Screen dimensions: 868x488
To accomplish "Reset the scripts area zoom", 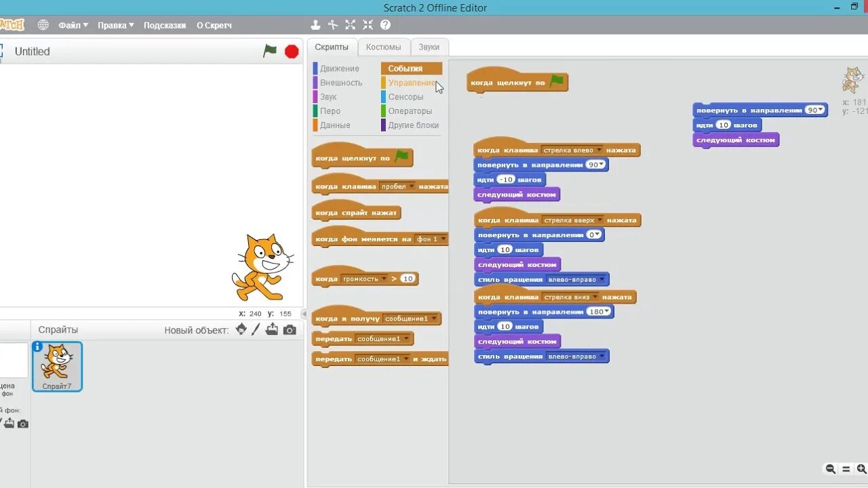I will coord(846,469).
